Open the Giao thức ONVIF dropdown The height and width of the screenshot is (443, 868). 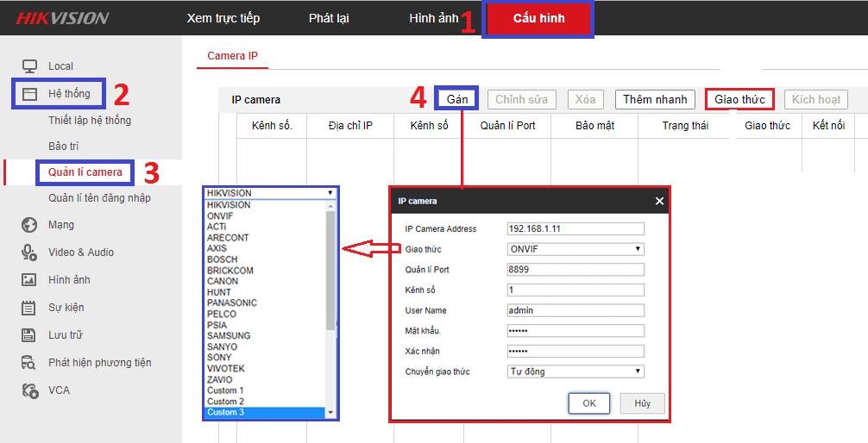click(576, 249)
